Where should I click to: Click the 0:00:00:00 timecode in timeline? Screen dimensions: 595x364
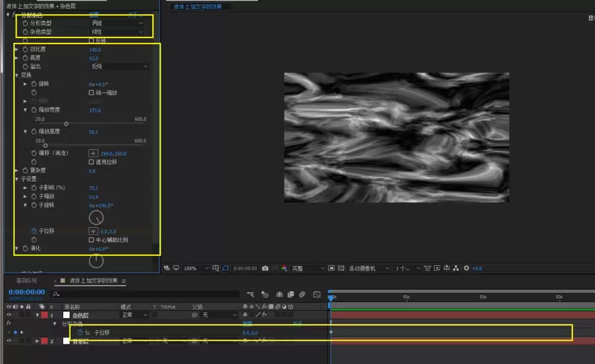coord(27,292)
